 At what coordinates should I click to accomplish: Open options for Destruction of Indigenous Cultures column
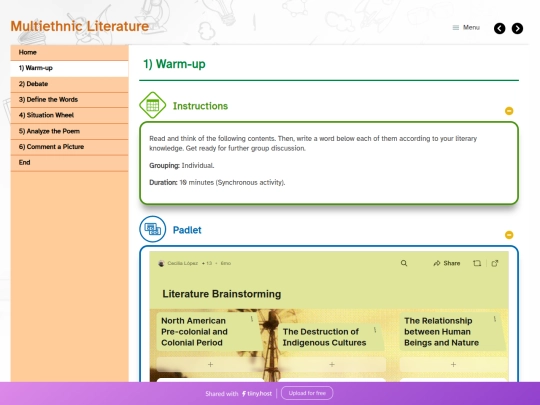(x=375, y=330)
